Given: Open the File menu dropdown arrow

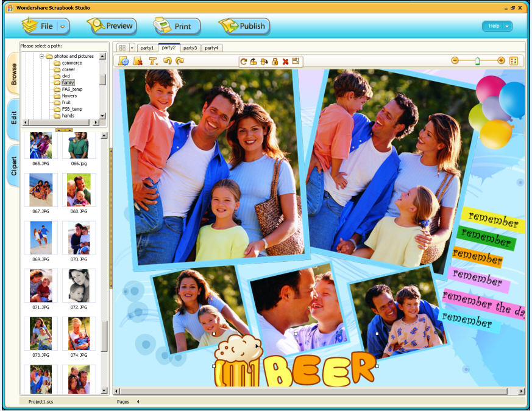Looking at the screenshot, I should tap(62, 26).
